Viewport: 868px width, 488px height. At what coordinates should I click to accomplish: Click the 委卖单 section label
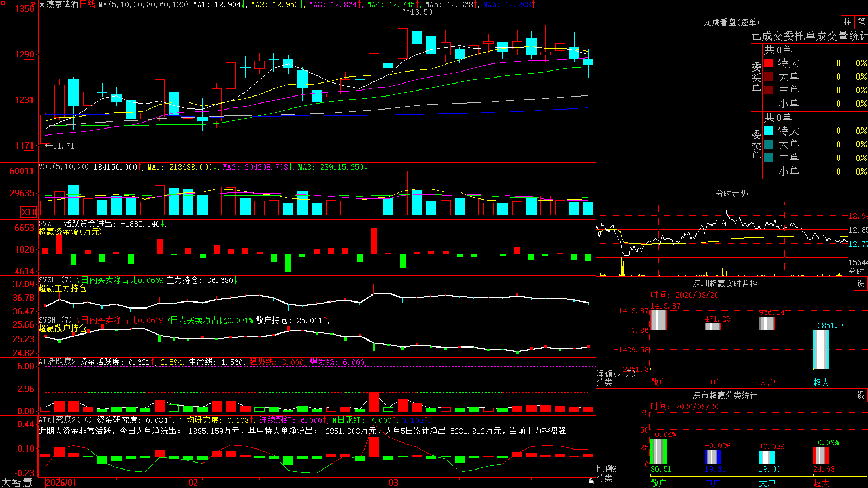click(756, 145)
